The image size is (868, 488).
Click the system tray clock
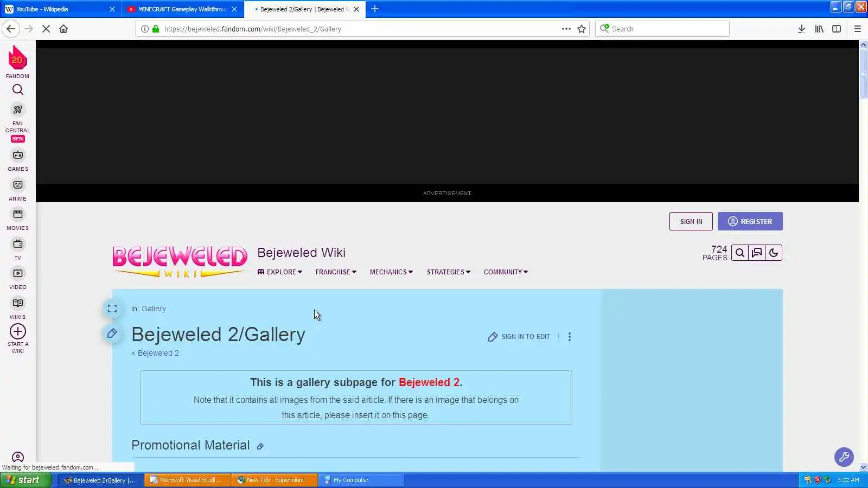pyautogui.click(x=848, y=480)
